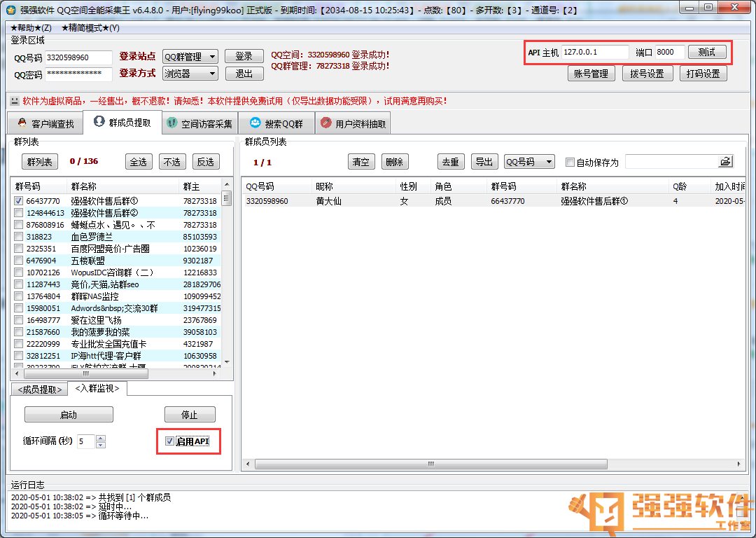Click the 导出 export button
The width and height of the screenshot is (756, 538).
(484, 162)
